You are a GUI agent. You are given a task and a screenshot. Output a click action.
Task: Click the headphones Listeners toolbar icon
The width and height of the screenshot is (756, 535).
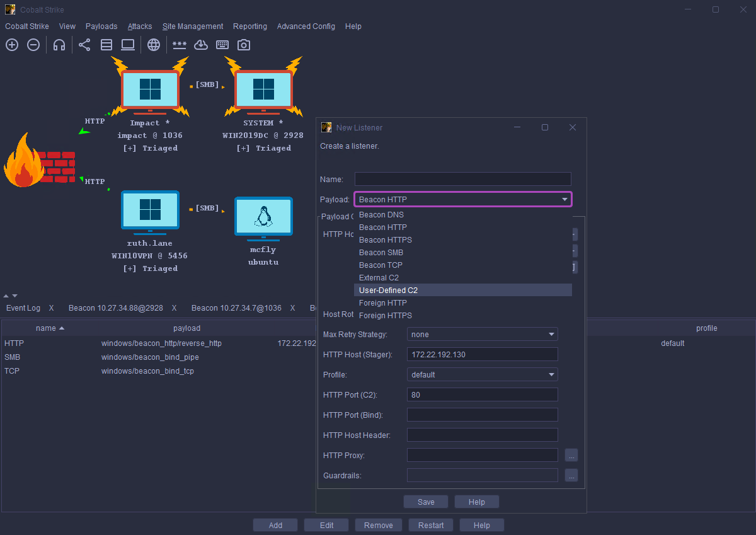click(59, 45)
